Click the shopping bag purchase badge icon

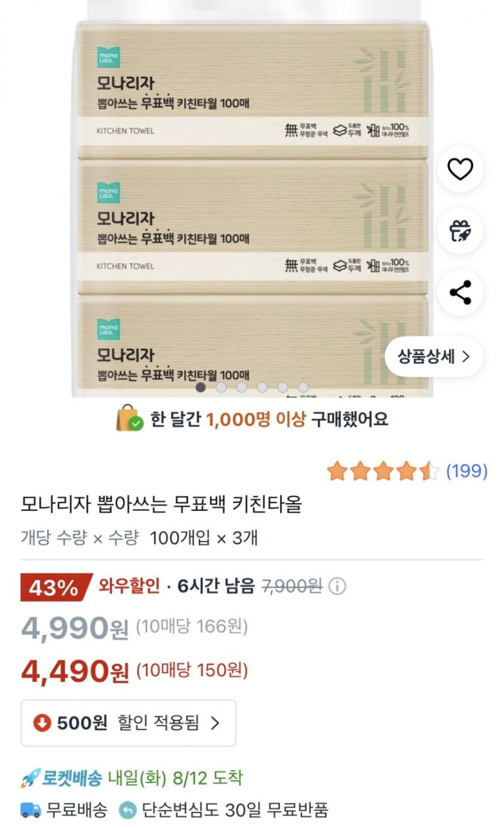(x=129, y=419)
